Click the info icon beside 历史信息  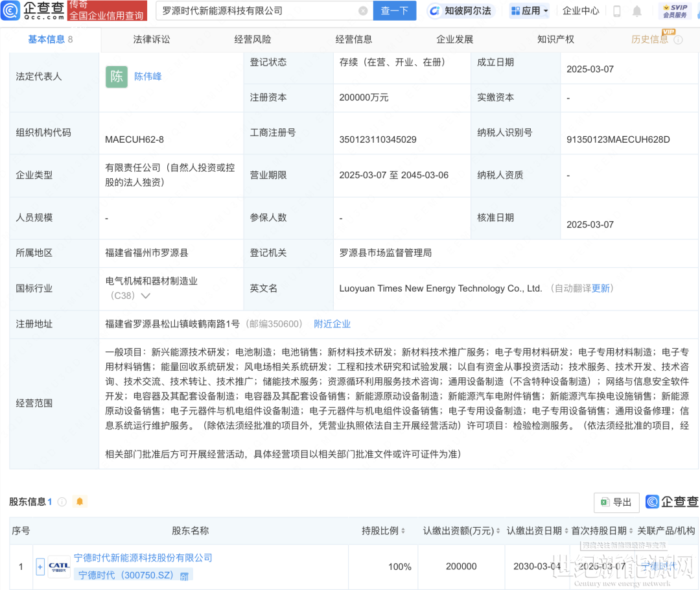pos(678,40)
